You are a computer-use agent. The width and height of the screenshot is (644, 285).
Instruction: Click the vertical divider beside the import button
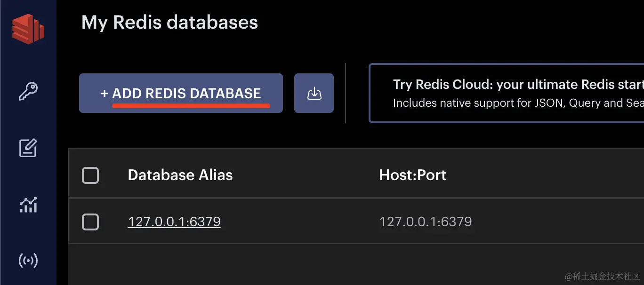coord(346,93)
